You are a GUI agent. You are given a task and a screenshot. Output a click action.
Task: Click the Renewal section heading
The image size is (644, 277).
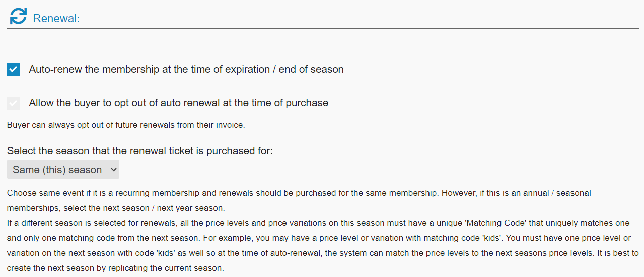56,19
